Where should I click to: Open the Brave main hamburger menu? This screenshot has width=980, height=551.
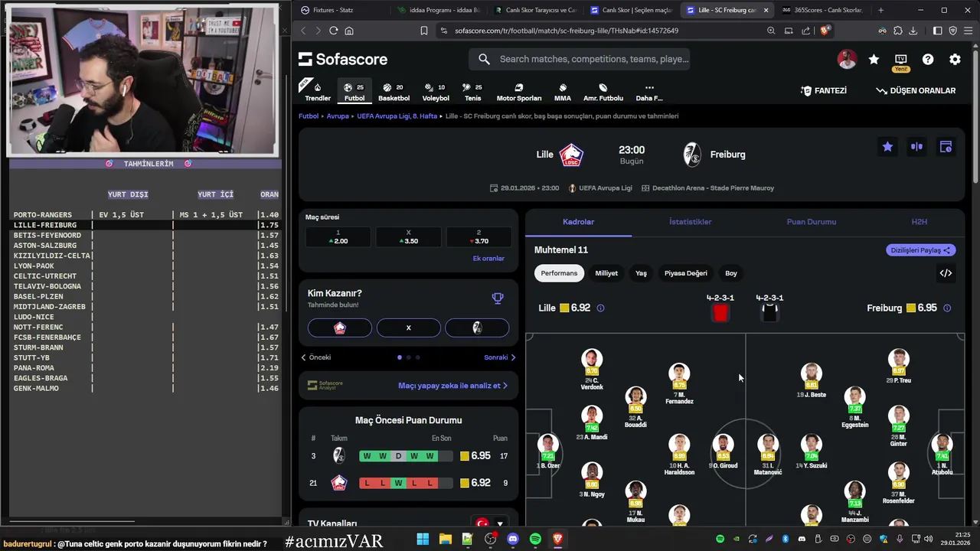[969, 31]
